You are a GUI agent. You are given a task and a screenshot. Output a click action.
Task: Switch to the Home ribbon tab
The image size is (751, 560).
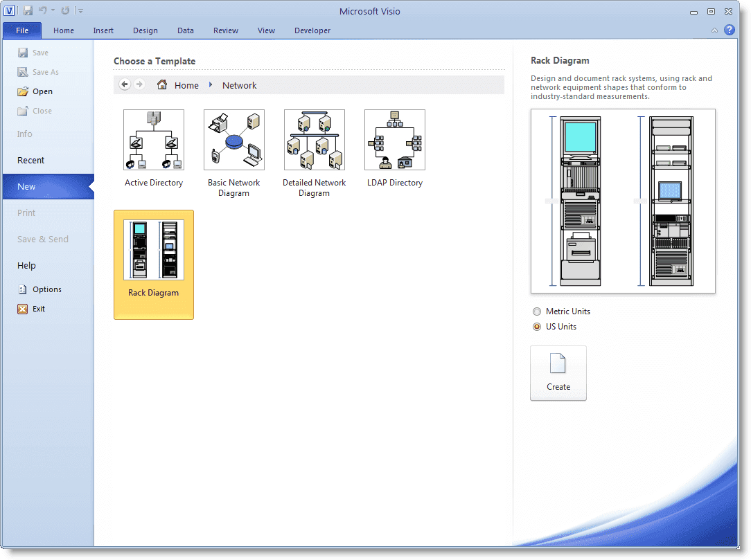coord(64,30)
